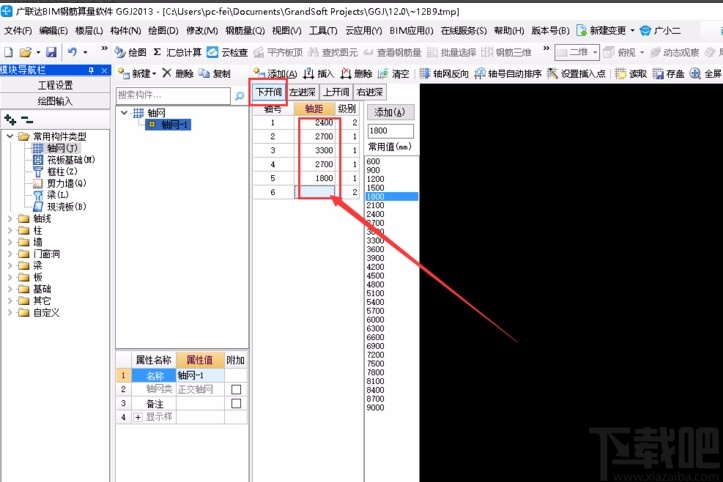The height and width of the screenshot is (482, 723).
Task: Click 添加(A) in the axis toolbar
Action: coord(275,73)
